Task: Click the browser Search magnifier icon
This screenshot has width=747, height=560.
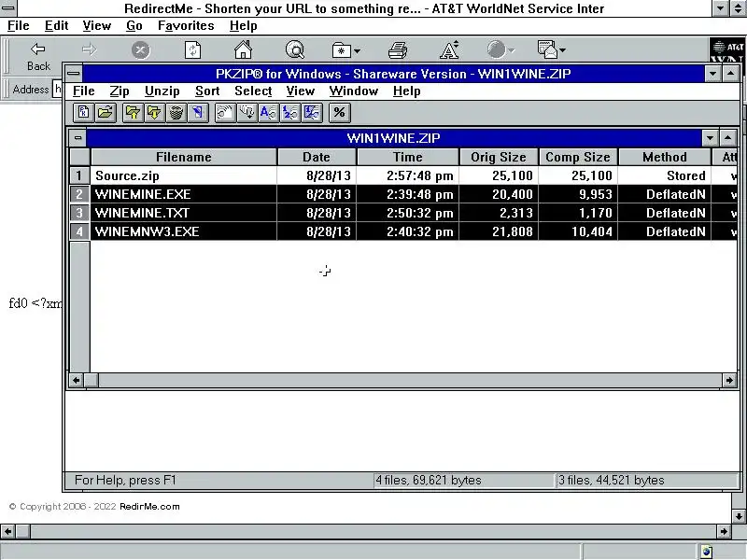Action: 295,49
